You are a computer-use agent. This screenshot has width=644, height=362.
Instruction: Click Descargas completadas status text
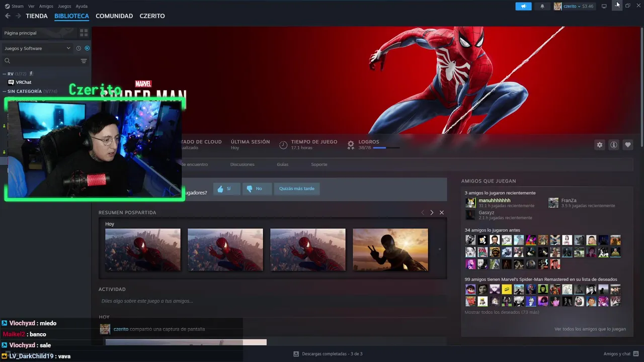(332, 354)
